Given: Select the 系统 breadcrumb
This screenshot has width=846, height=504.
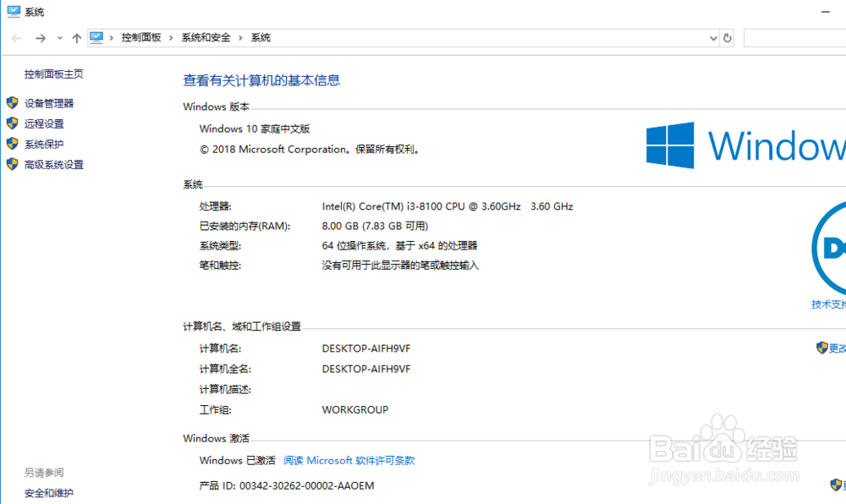Looking at the screenshot, I should click(261, 37).
